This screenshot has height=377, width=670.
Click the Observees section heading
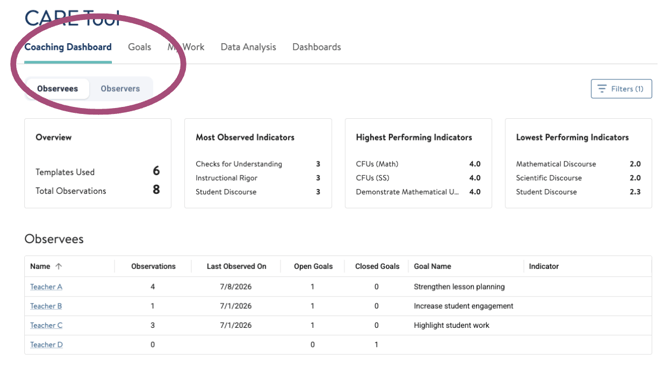pyautogui.click(x=54, y=239)
